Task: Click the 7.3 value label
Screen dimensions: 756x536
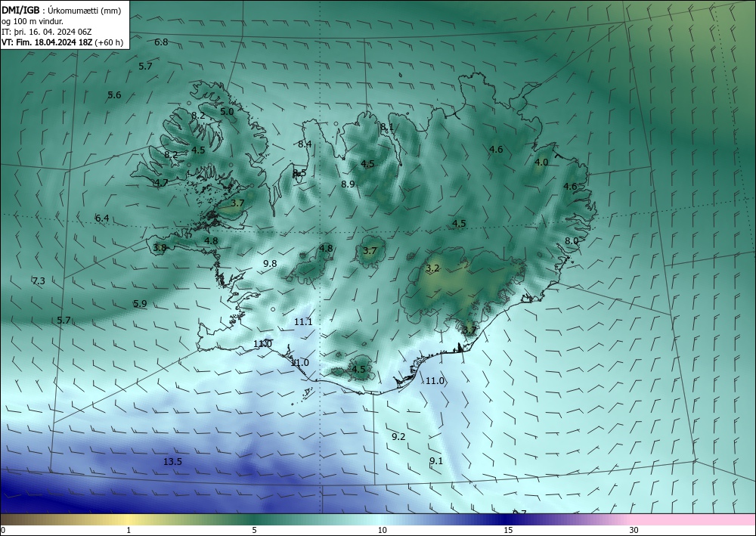Action: (x=39, y=281)
